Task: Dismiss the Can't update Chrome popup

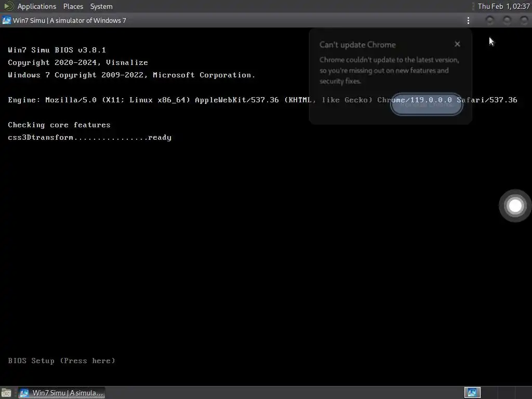Action: pos(457,44)
